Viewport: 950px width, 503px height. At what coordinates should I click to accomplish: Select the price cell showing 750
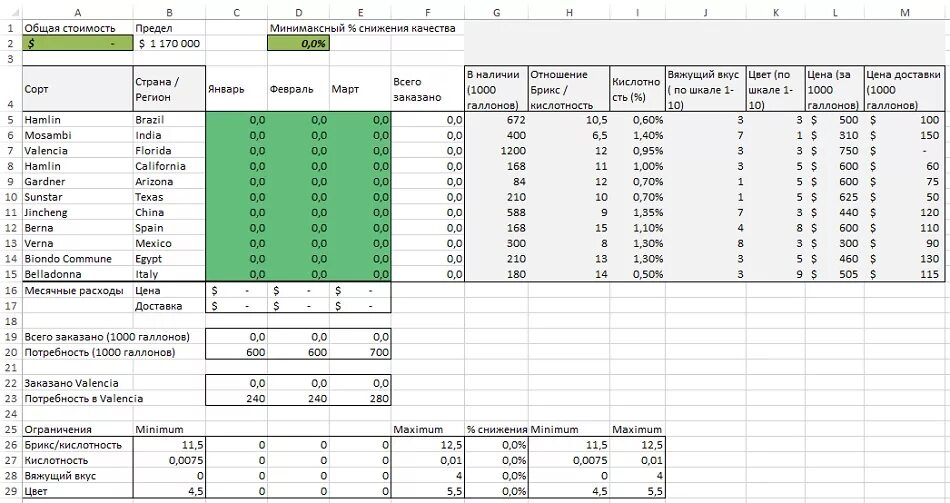[835, 150]
